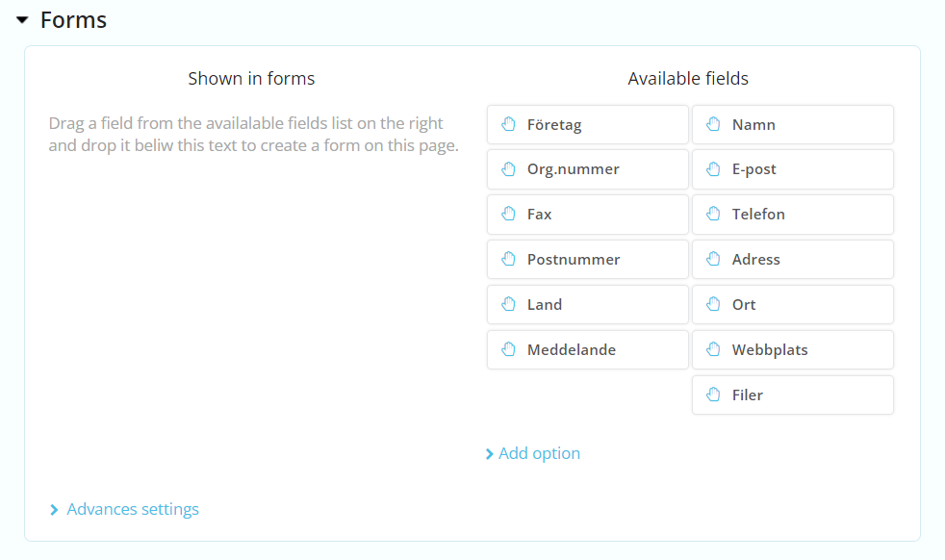945x560 pixels.
Task: Pick the Meddelande field
Action: click(x=587, y=350)
